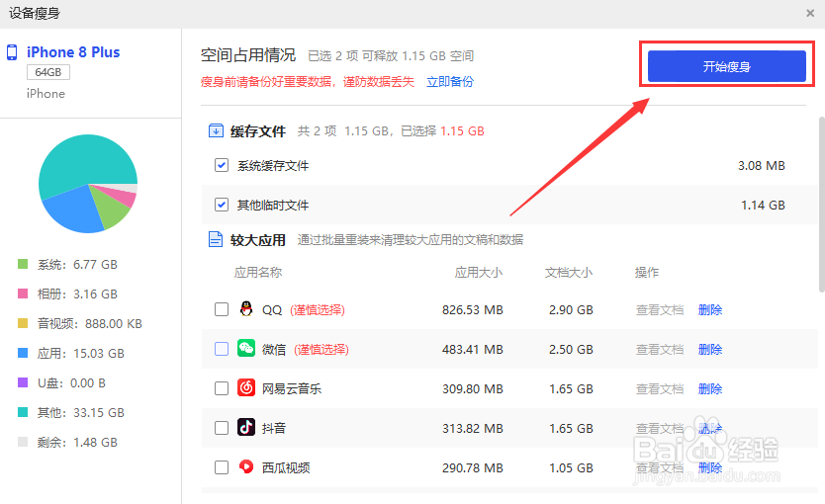The height and width of the screenshot is (504, 825).
Task: Click 西瓜视频's 1.05 GB document size
Action: point(571,467)
